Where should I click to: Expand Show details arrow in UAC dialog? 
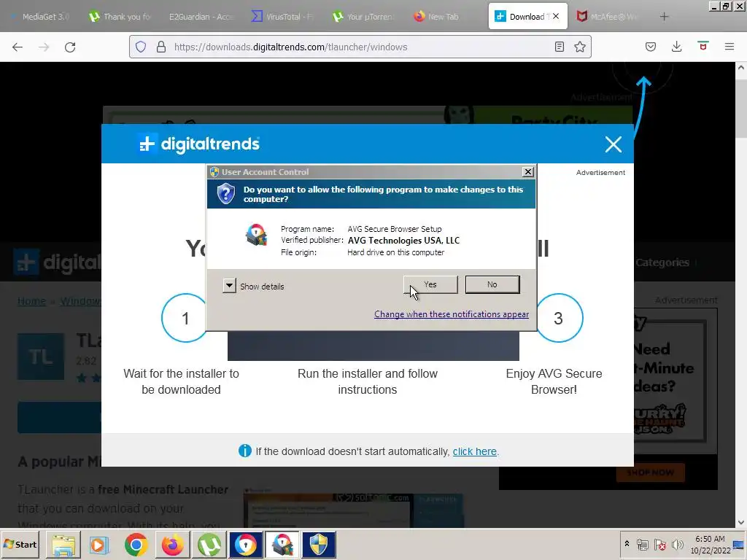229,286
